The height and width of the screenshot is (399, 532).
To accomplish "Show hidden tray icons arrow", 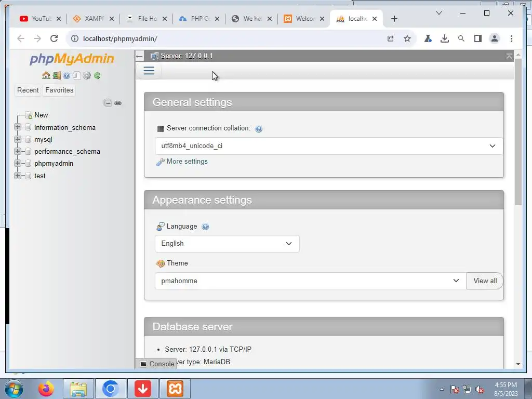I will pos(442,390).
